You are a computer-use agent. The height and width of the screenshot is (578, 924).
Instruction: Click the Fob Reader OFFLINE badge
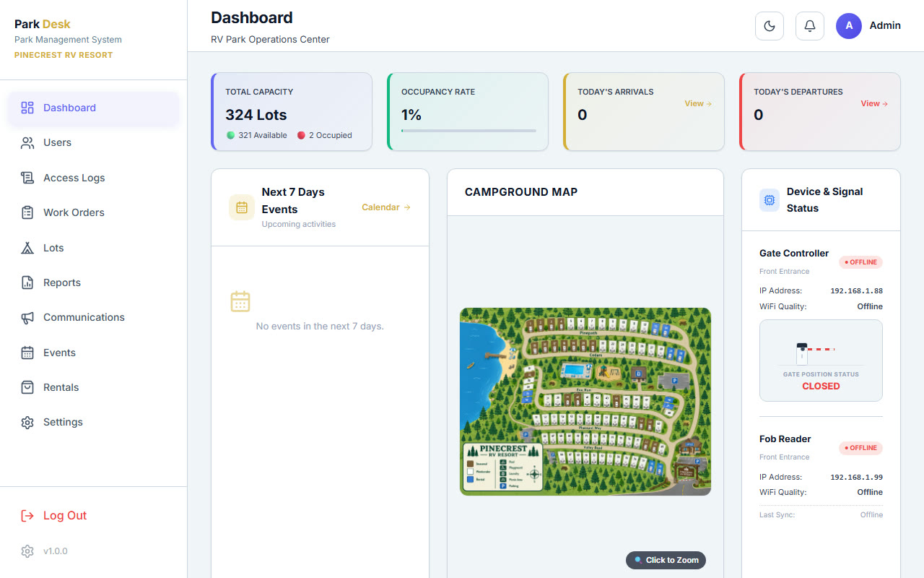tap(860, 448)
